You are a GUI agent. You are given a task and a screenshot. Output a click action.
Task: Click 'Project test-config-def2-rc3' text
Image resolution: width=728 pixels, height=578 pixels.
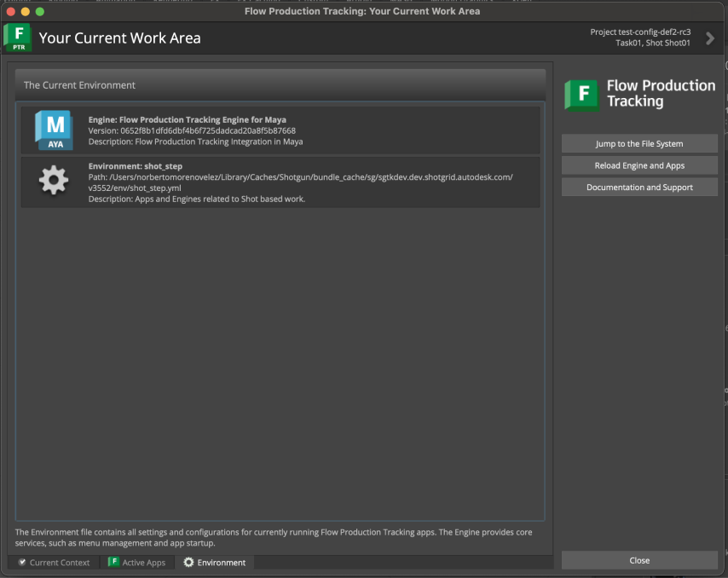click(640, 32)
